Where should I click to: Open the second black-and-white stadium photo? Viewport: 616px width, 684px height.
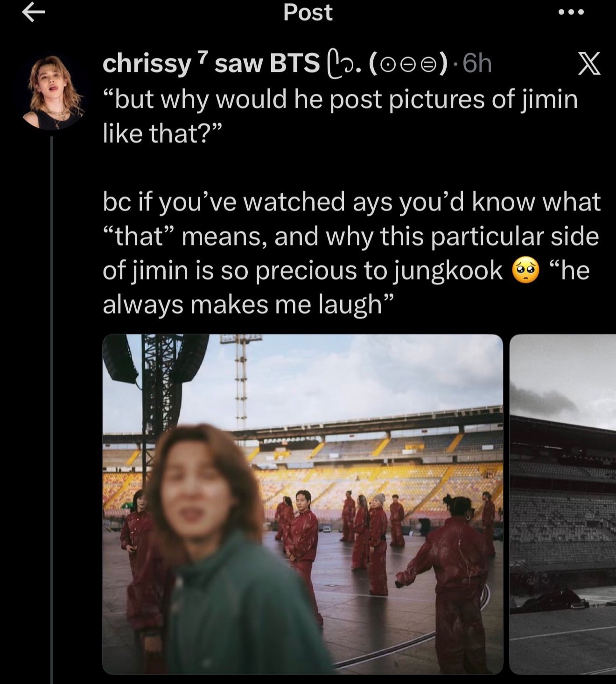pyautogui.click(x=563, y=504)
